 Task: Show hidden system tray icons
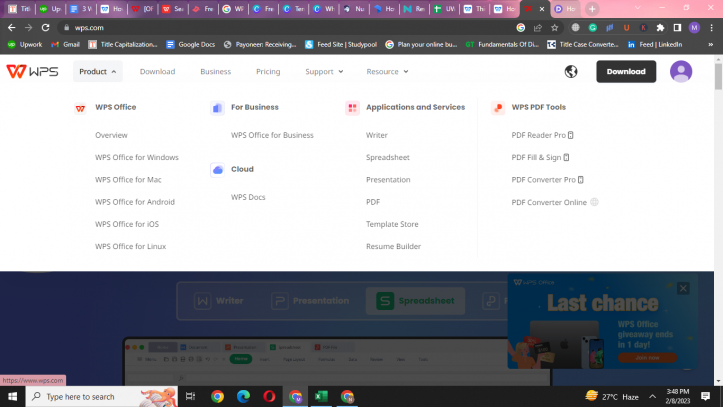pyautogui.click(x=652, y=396)
